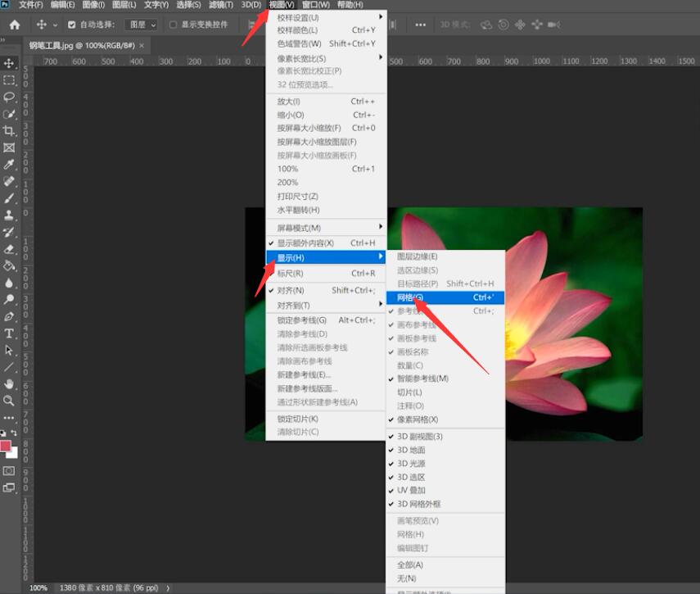Toggle the 显示变换控件 checkbox
700x594 pixels.
(173, 25)
